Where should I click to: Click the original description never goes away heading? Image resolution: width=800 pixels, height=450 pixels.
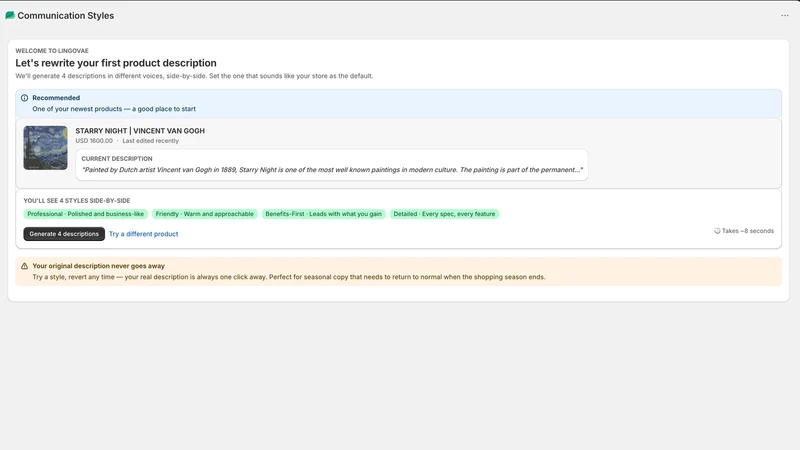[x=98, y=266]
